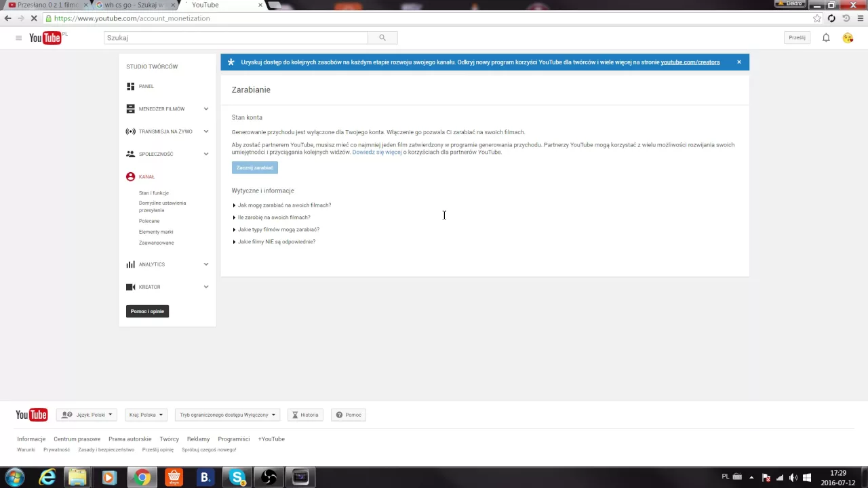This screenshot has width=868, height=488.
Task: Click the Programiści footer link
Action: 234,439
